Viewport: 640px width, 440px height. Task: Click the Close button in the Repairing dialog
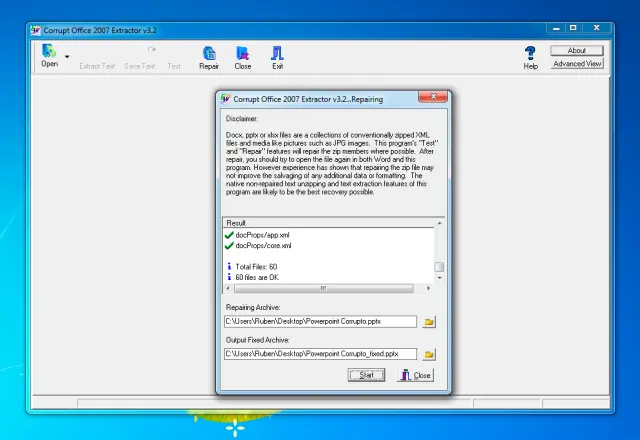tap(415, 375)
